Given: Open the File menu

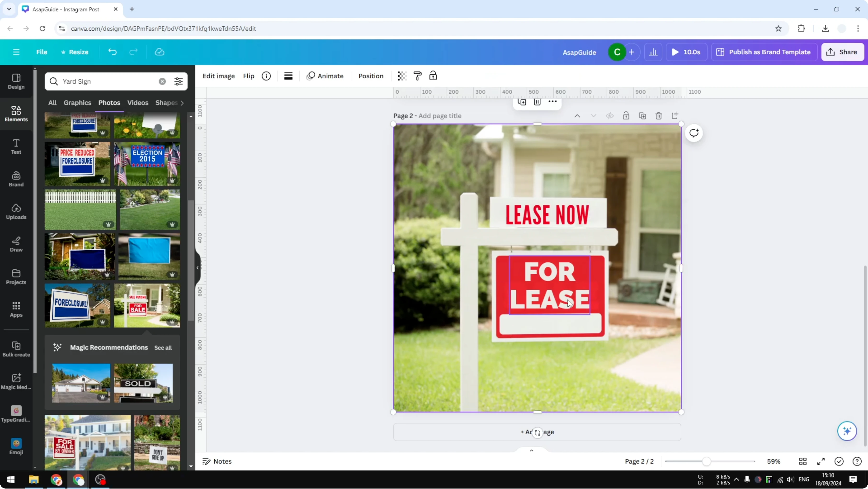Looking at the screenshot, I should click(41, 52).
